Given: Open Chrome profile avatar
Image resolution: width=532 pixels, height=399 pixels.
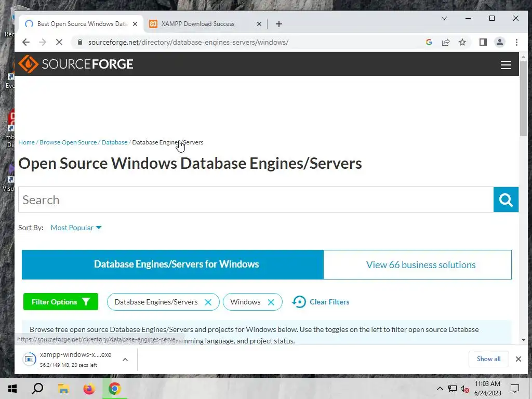Looking at the screenshot, I should click(500, 42).
